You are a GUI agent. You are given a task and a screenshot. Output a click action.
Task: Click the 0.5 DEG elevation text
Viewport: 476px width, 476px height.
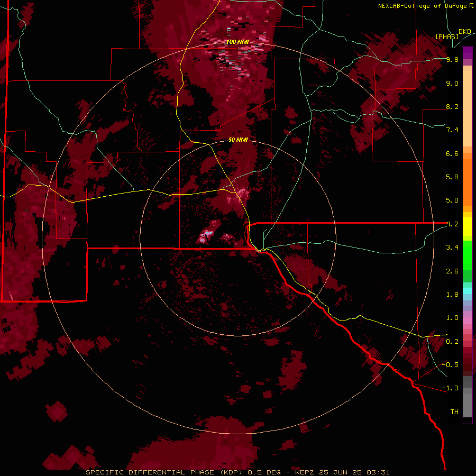pos(264,472)
